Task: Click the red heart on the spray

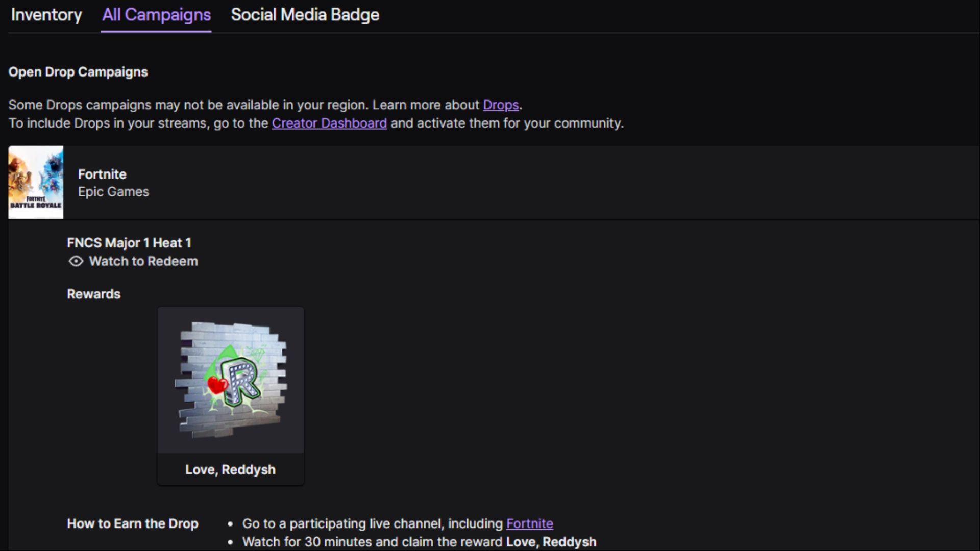Action: [x=217, y=385]
